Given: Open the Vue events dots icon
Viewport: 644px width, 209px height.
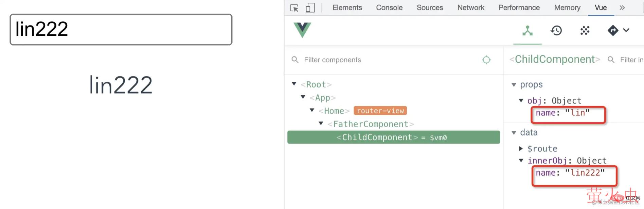Looking at the screenshot, I should pyautogui.click(x=585, y=31).
